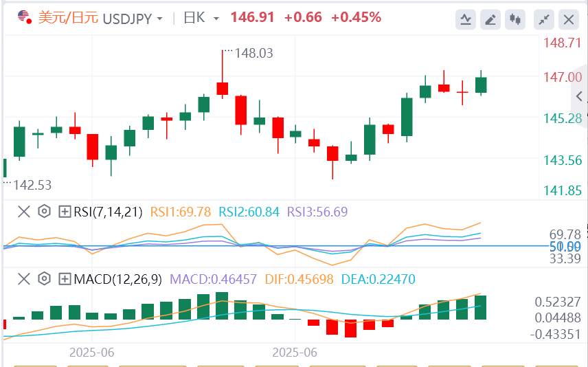
Task: Click the first 2025-06 date label
Action: point(91,352)
